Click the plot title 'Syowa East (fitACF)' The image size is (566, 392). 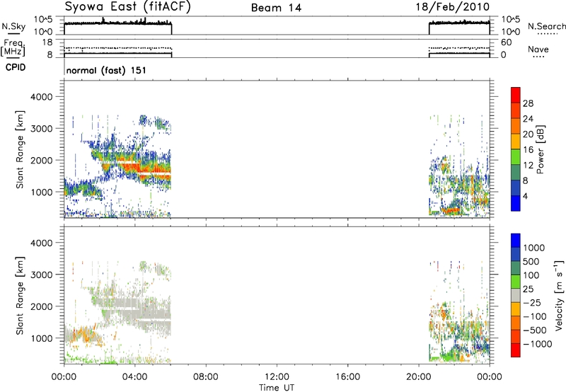(x=127, y=6)
